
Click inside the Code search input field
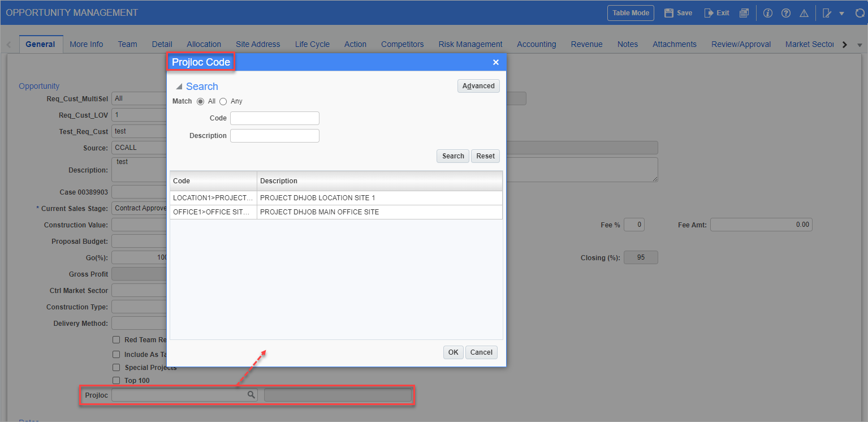click(x=274, y=118)
